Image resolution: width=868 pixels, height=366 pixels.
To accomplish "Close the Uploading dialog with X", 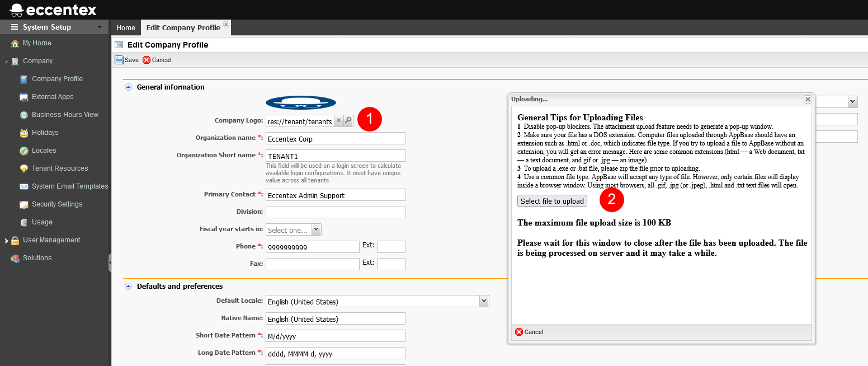I will [808, 99].
